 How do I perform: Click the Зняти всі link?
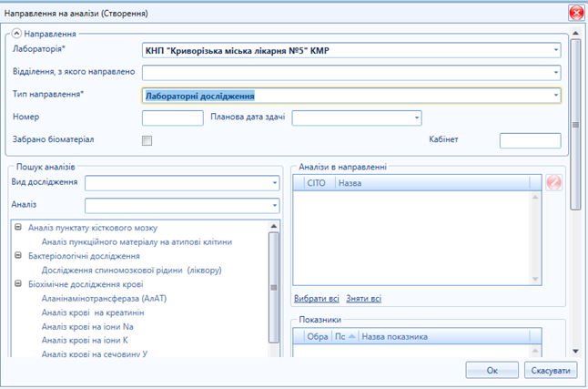(x=364, y=299)
